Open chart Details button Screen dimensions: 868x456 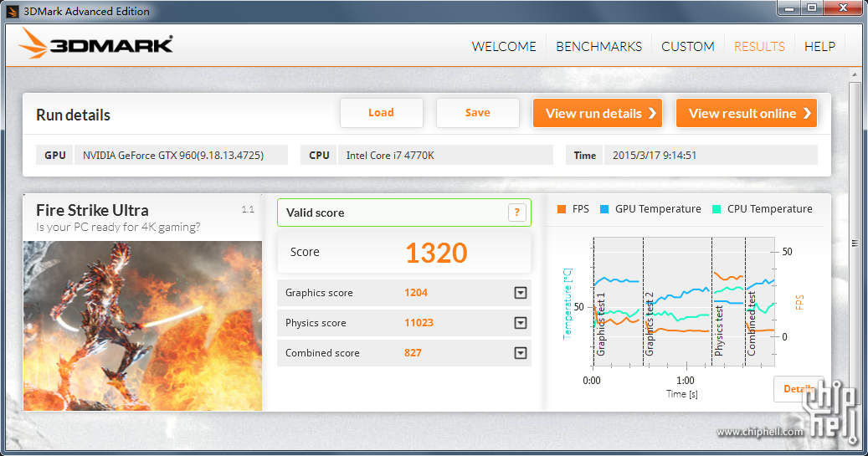pos(799,389)
